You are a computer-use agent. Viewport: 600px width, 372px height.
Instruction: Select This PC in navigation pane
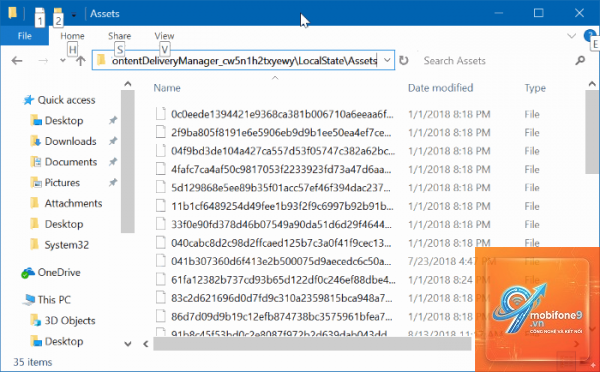(54, 300)
